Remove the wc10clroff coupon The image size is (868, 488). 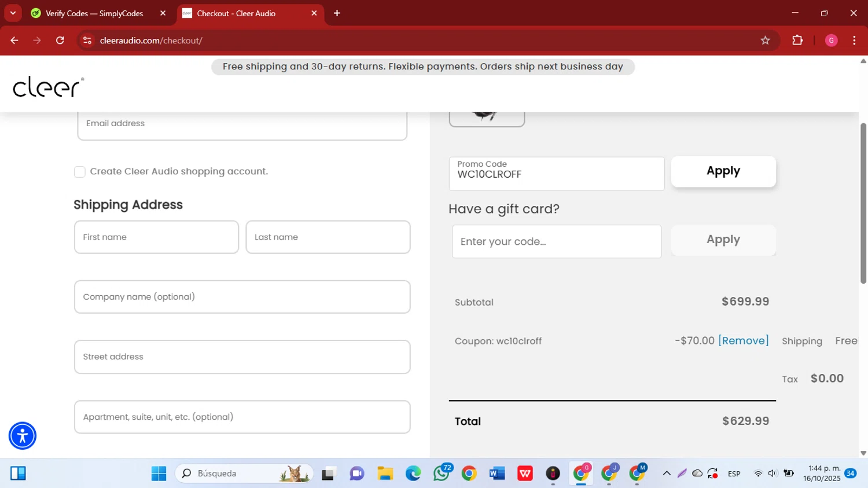coord(744,340)
